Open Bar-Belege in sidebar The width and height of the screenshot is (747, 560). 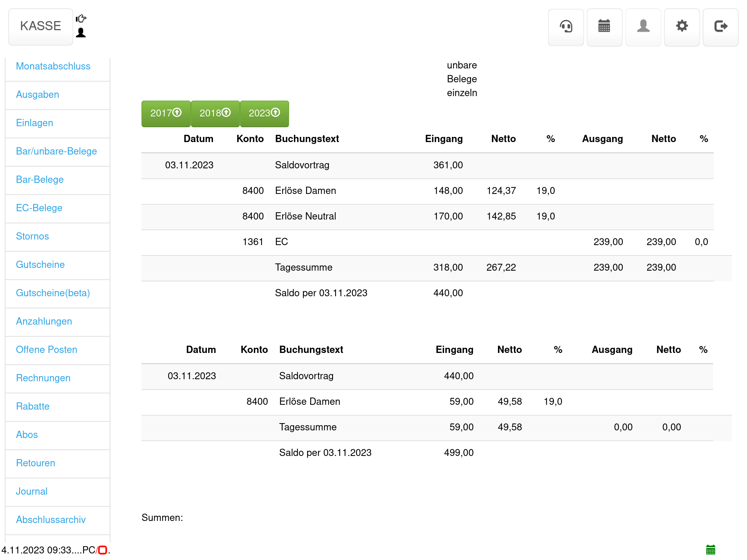pos(40,179)
